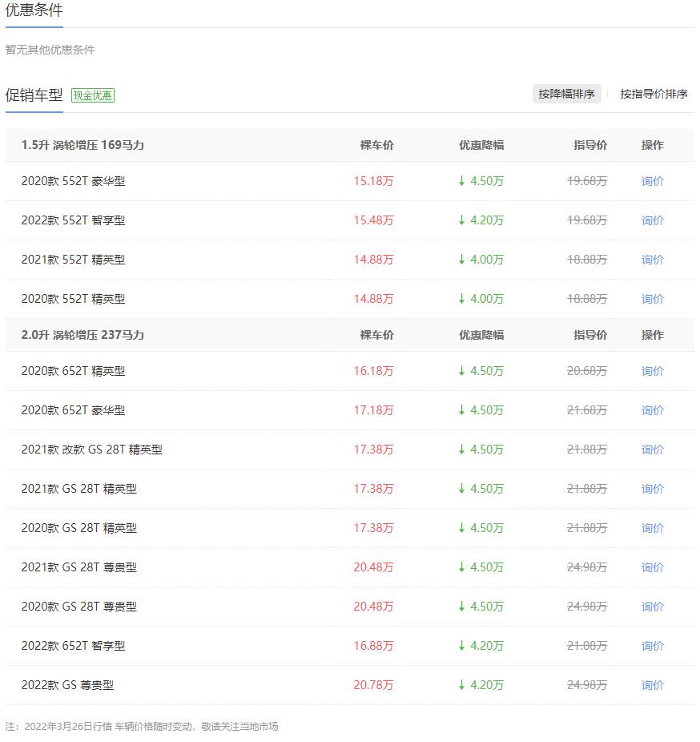Click price 16.88万 of 2022款 652T 智享型
The width and height of the screenshot is (700, 742).
(374, 646)
